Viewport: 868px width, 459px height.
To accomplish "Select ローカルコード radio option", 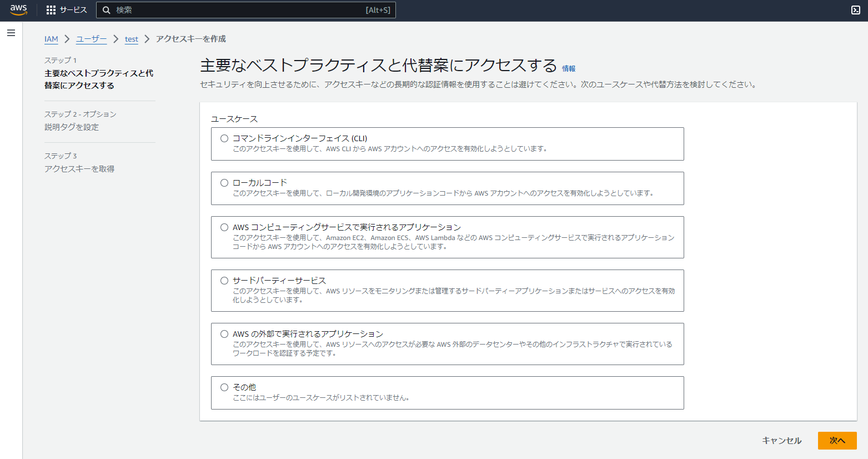I will 224,183.
